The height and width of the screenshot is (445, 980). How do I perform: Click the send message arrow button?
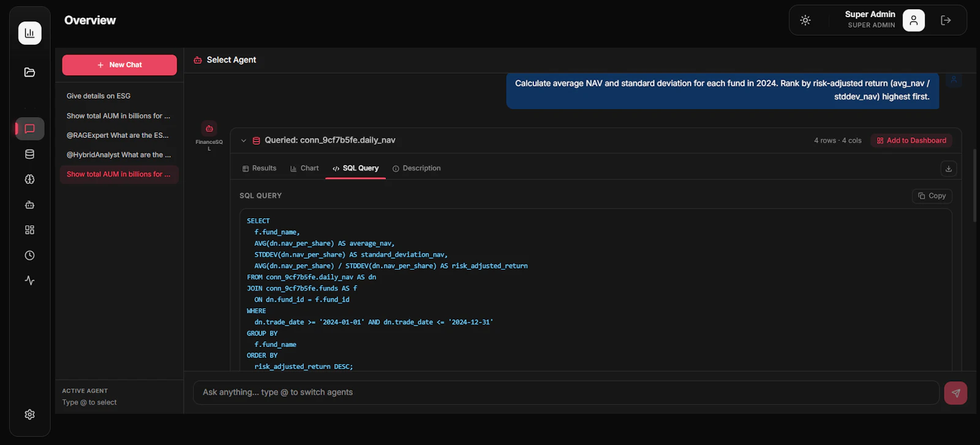click(x=956, y=393)
